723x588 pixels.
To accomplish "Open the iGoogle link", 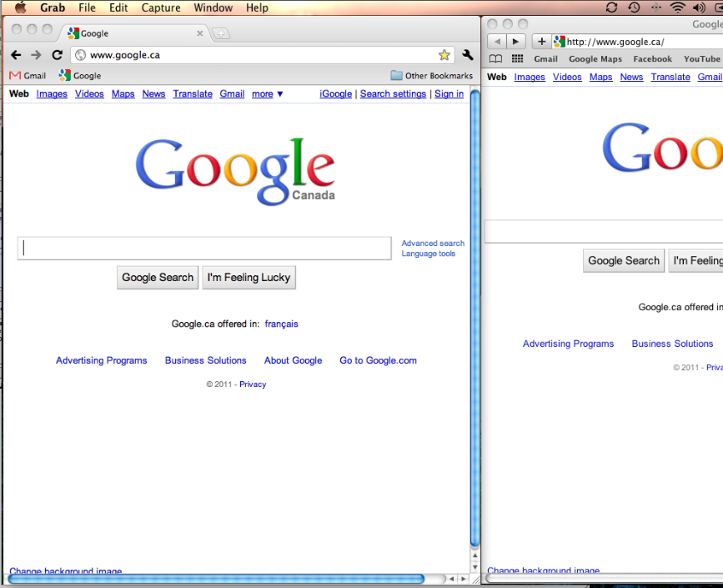I will point(336,94).
